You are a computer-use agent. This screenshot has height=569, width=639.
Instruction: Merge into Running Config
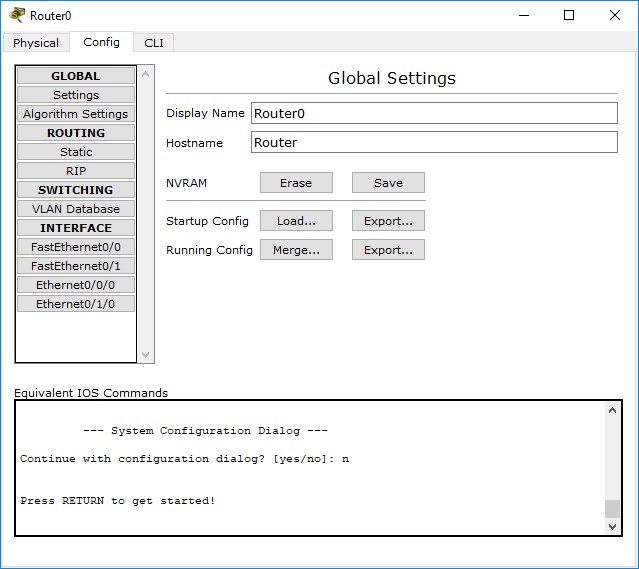[x=296, y=249]
